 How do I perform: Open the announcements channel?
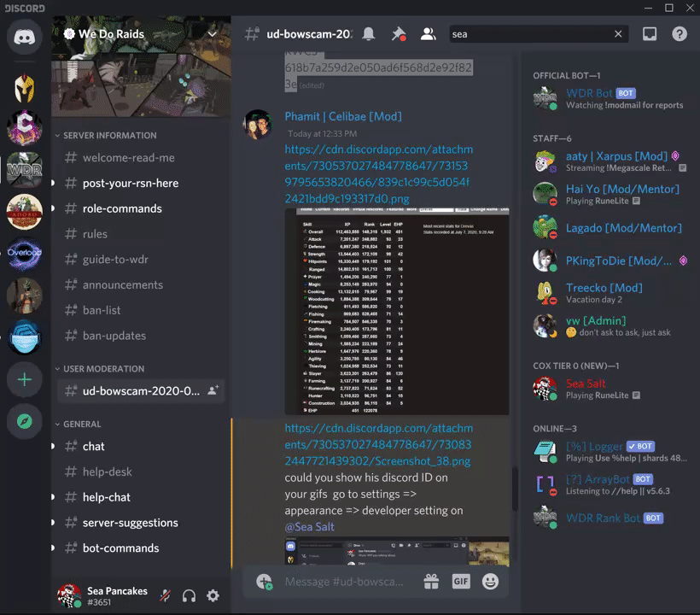[141, 285]
